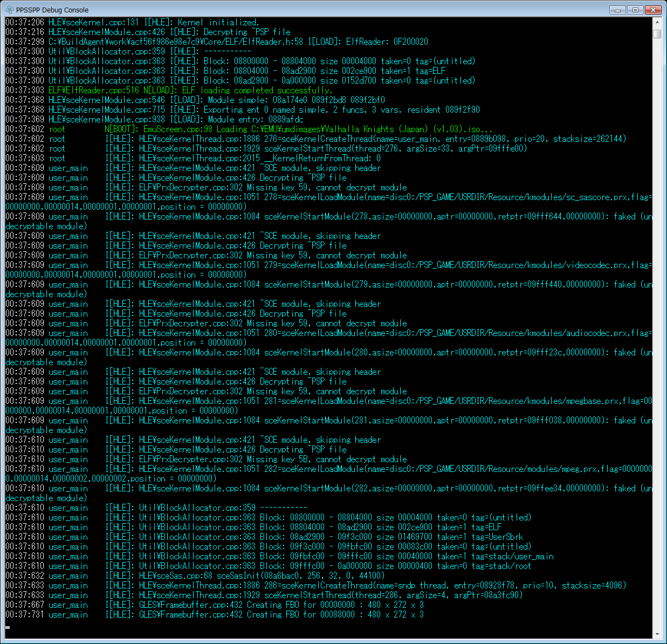667x644 pixels.
Task: Select the green 'ELF loading completed successfully.' line
Action: [x=169, y=90]
